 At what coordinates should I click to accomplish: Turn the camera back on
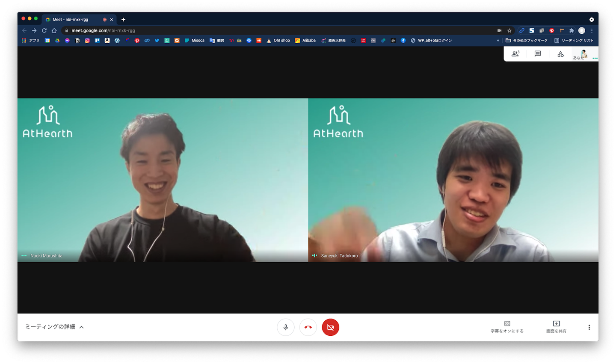click(330, 327)
